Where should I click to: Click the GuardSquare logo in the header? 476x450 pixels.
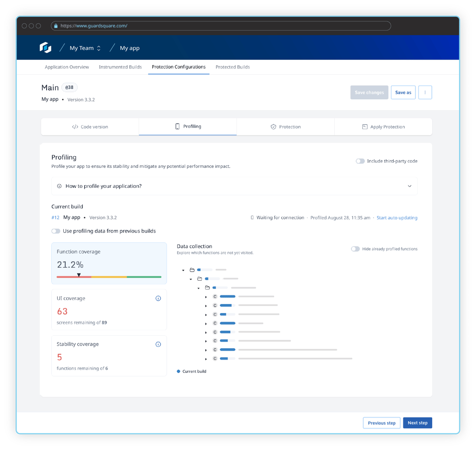pyautogui.click(x=45, y=48)
